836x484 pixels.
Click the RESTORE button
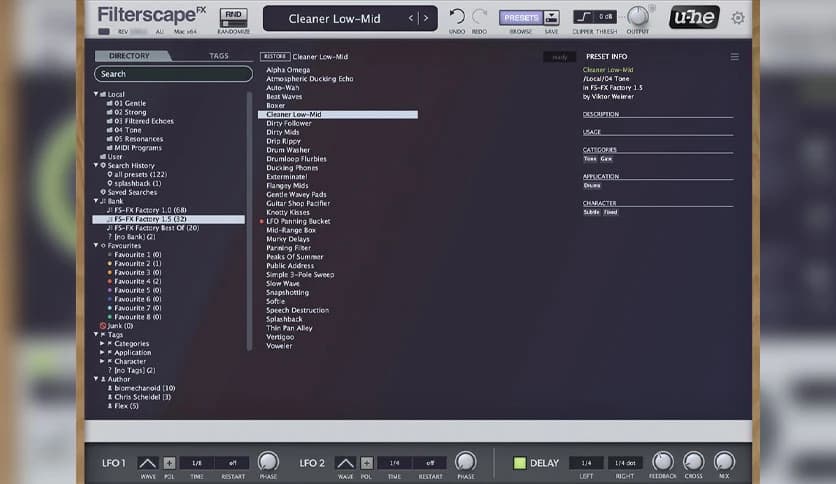pyautogui.click(x=275, y=57)
